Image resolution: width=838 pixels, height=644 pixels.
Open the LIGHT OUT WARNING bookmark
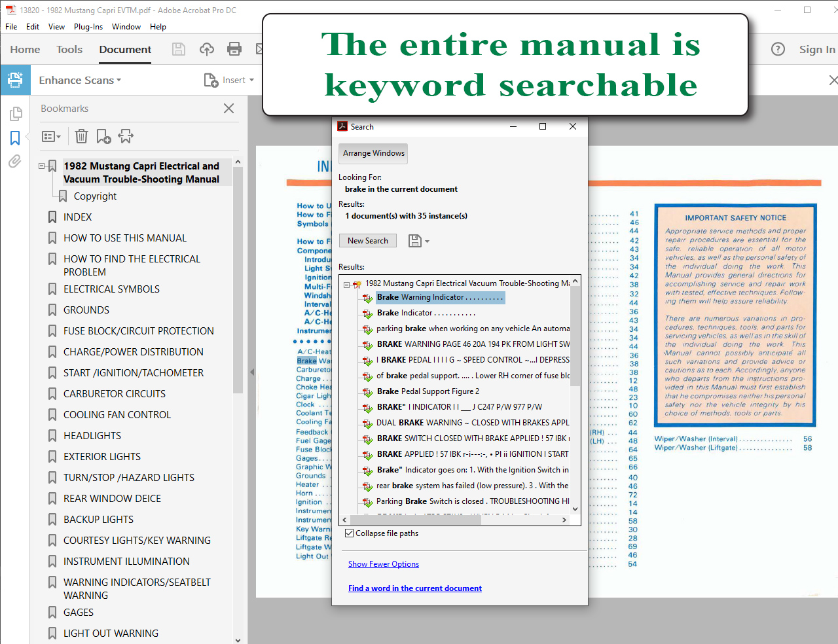pyautogui.click(x=111, y=634)
